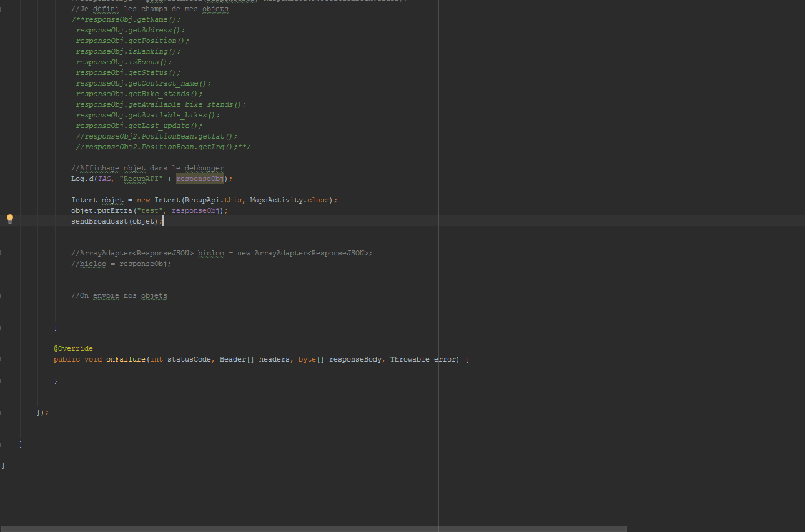Screen dimensions: 805x532
Task: Click the "//bicloo = responseObj;" comment
Action: pos(121,264)
